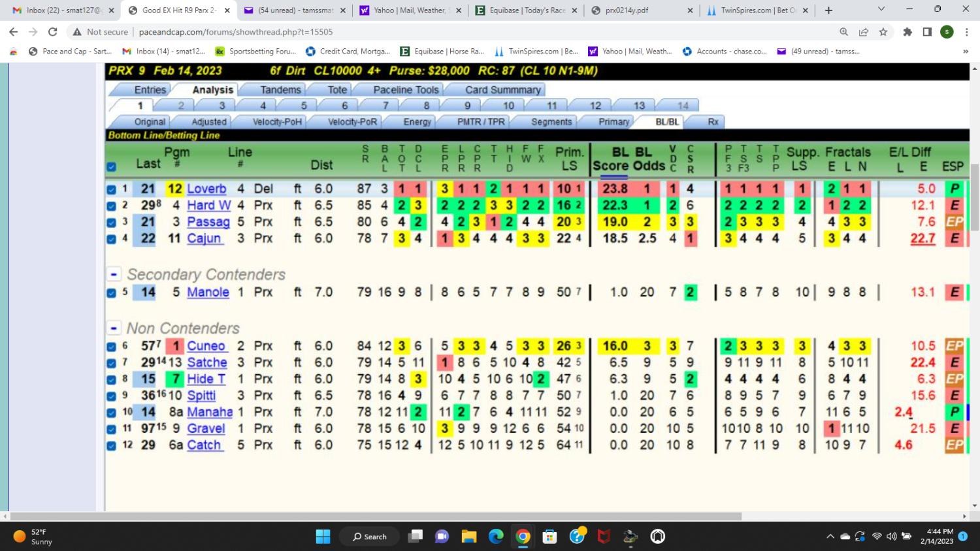980x551 pixels.
Task: Switch to the prx0214y.pdf browser tab
Action: [643, 10]
